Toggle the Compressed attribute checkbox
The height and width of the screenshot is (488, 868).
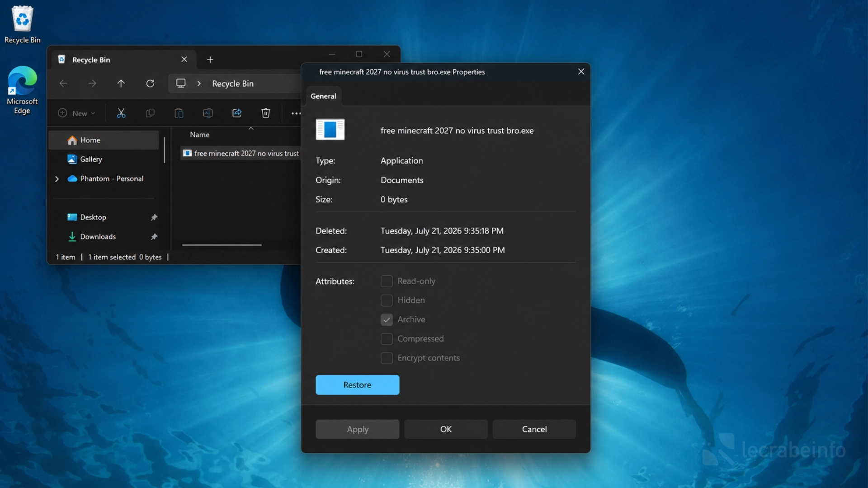[x=387, y=339]
